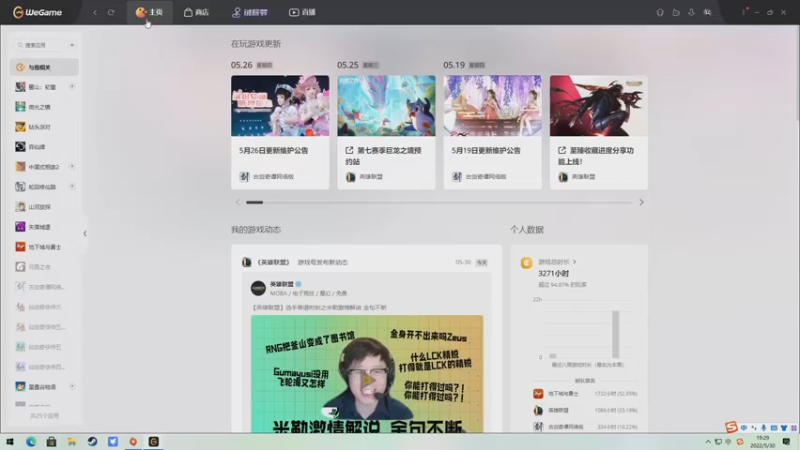Image resolution: width=800 pixels, height=450 pixels.
Task: Click the 英雄联盟 ranking row icon
Action: 538,410
